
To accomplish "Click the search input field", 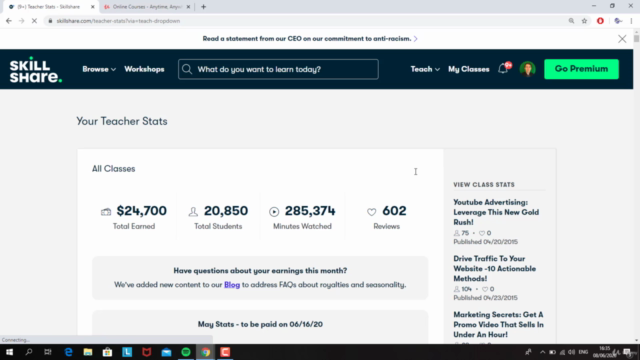I will (278, 69).
